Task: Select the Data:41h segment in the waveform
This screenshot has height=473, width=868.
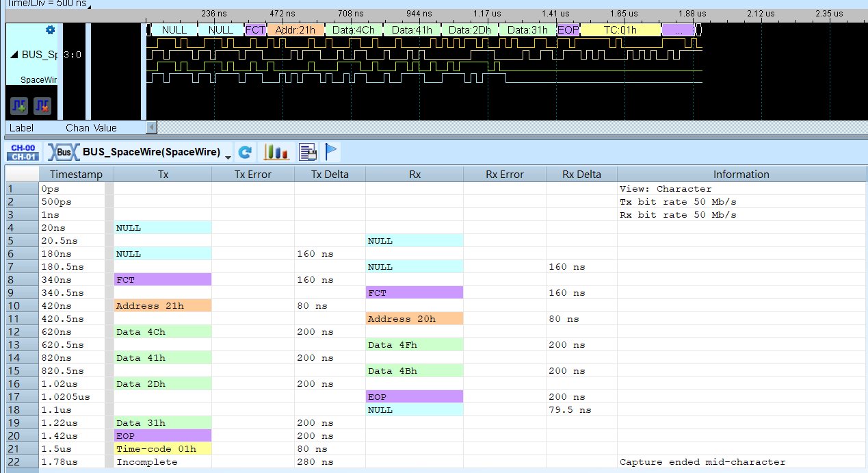Action: [x=412, y=30]
